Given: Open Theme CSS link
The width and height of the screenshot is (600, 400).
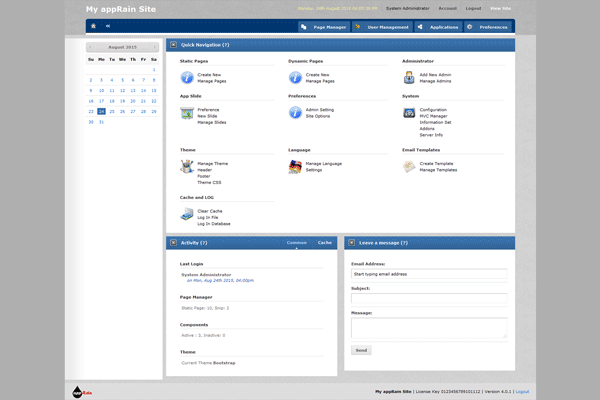Looking at the screenshot, I should pos(209,183).
